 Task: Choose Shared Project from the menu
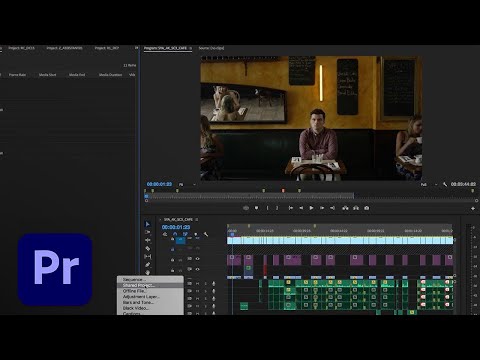click(150, 285)
